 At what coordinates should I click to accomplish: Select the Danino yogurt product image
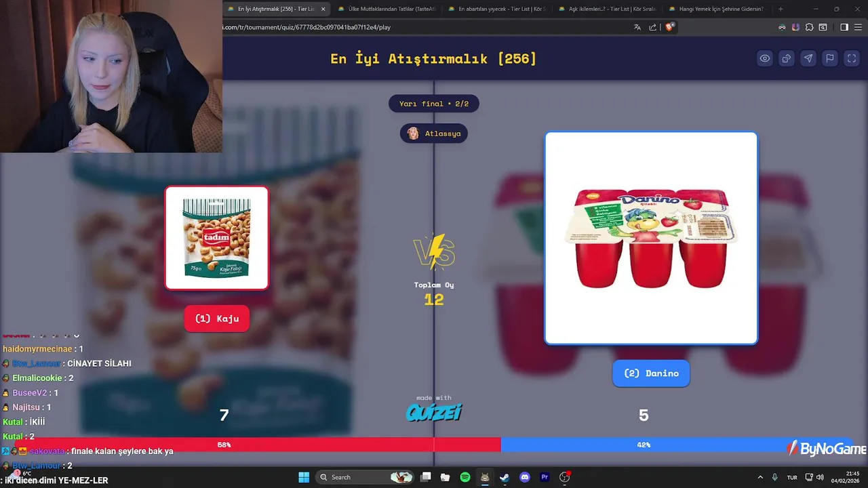pyautogui.click(x=651, y=238)
